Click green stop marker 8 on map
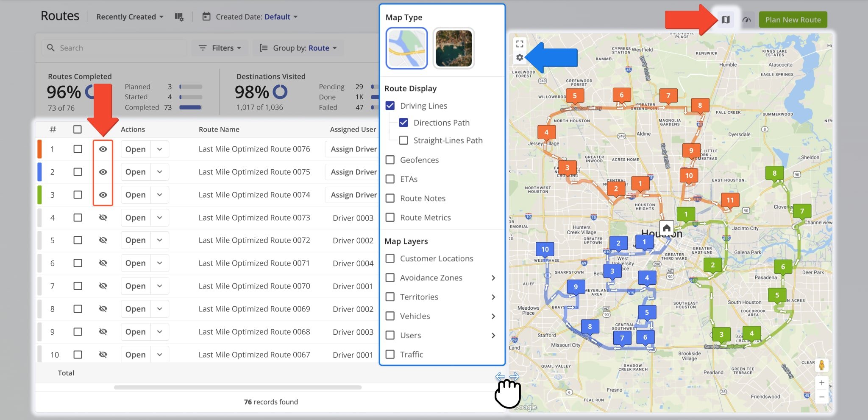This screenshot has width=868, height=420. point(774,174)
